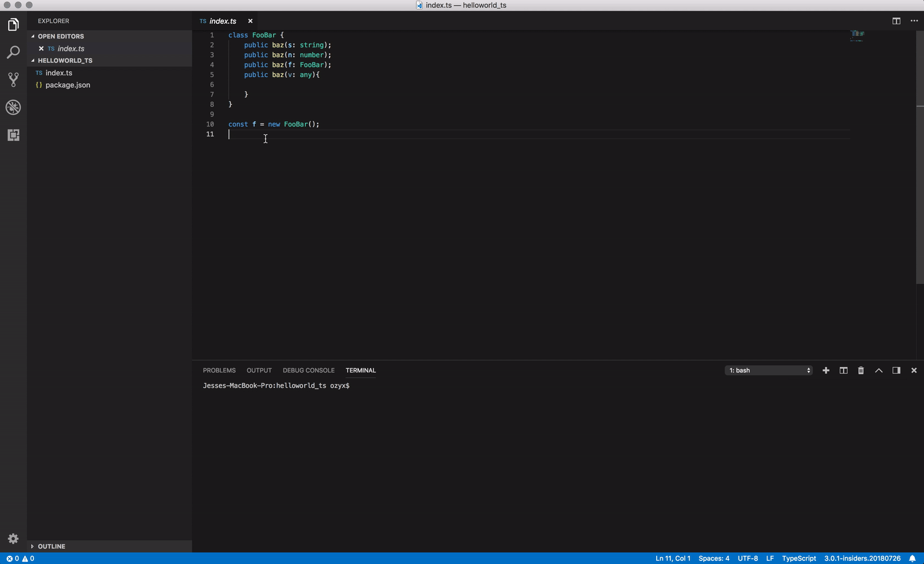Collapse the Open Editors section
The image size is (924, 564).
pos(33,36)
